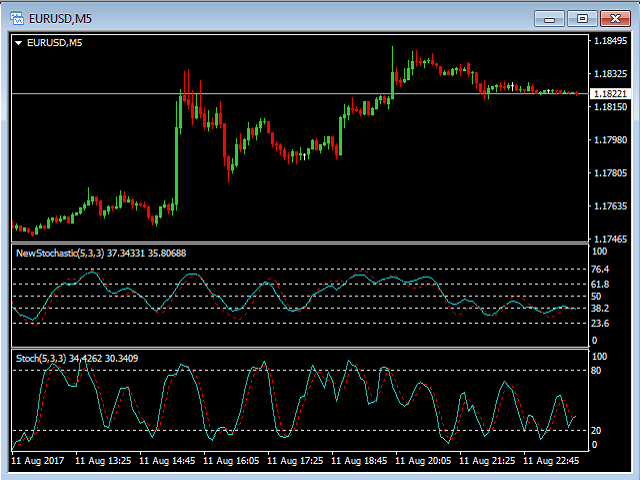This screenshot has height=480, width=640.
Task: Click the current price label 1.18221
Action: [610, 93]
